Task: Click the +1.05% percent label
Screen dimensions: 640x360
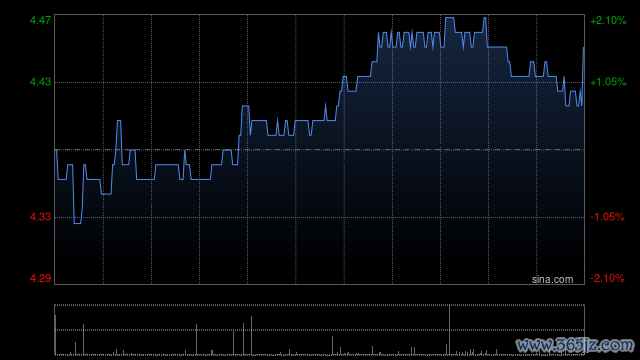Action: pos(608,82)
